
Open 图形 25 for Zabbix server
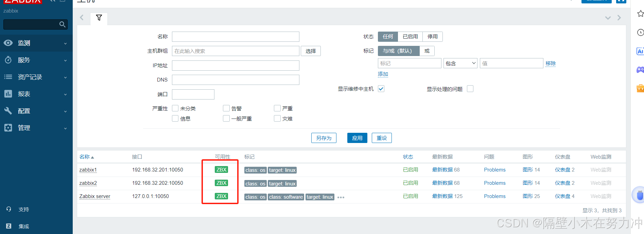531,196
